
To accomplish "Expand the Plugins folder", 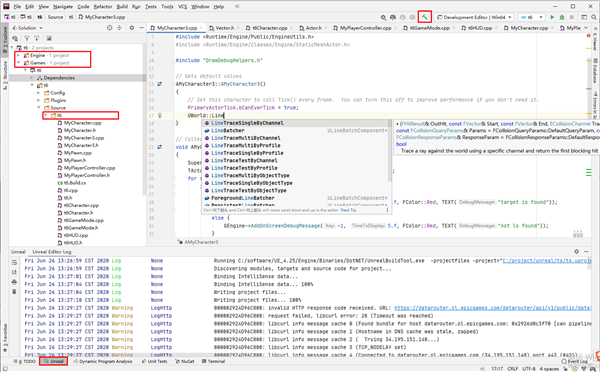I will click(x=39, y=100).
